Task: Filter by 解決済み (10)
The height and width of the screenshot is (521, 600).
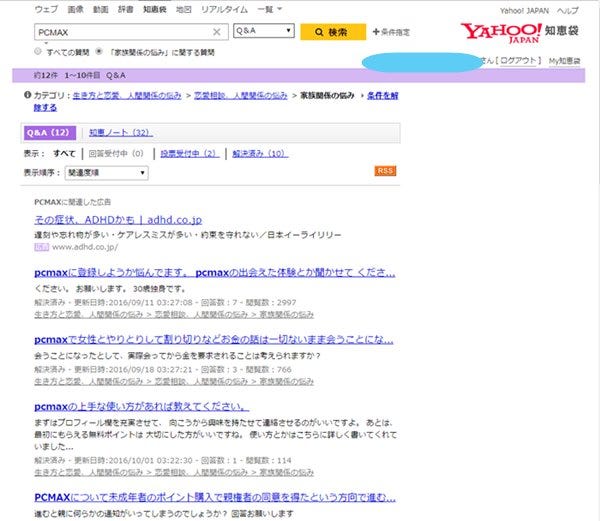Action: coord(260,154)
